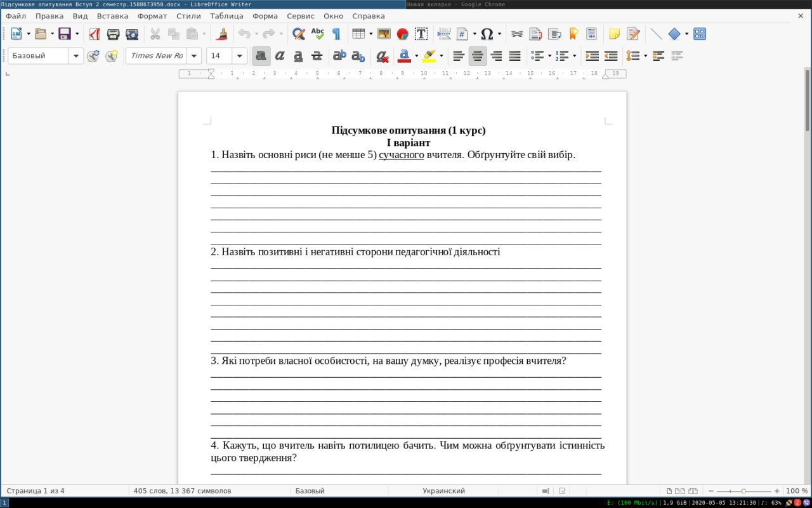Clear direct formatting
This screenshot has height=508, width=812.
point(382,56)
